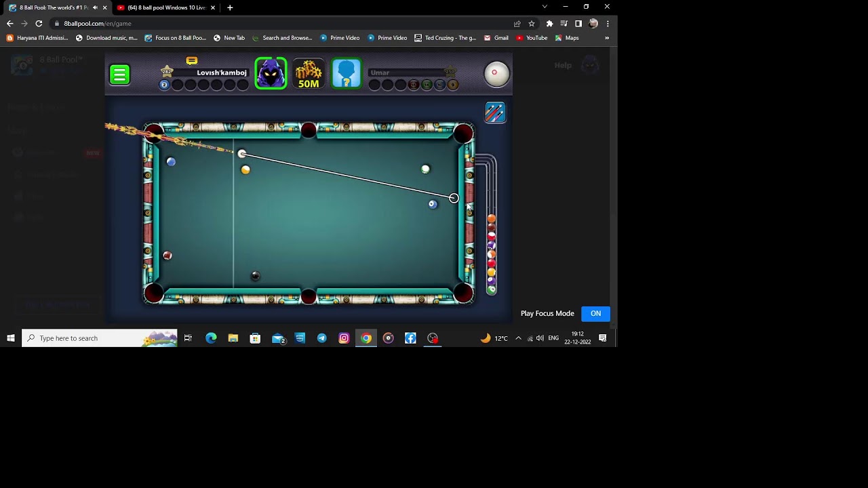Open the YouTube bookmark

pyautogui.click(x=532, y=38)
